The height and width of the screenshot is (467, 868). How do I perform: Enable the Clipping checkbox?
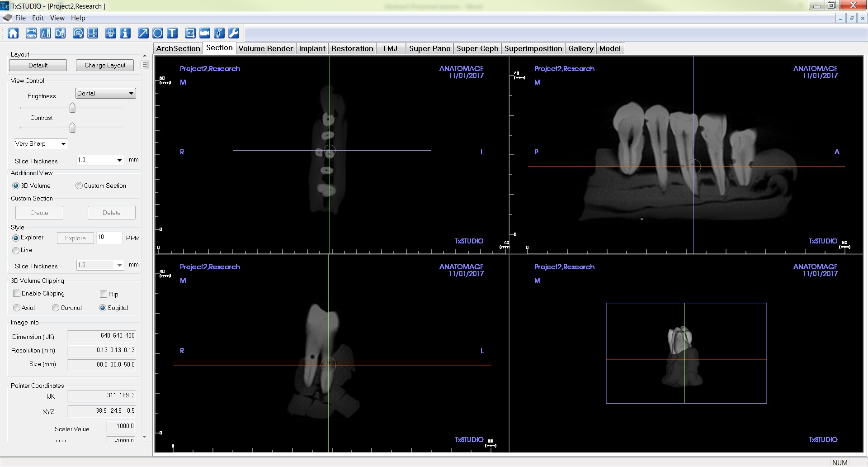coord(17,293)
